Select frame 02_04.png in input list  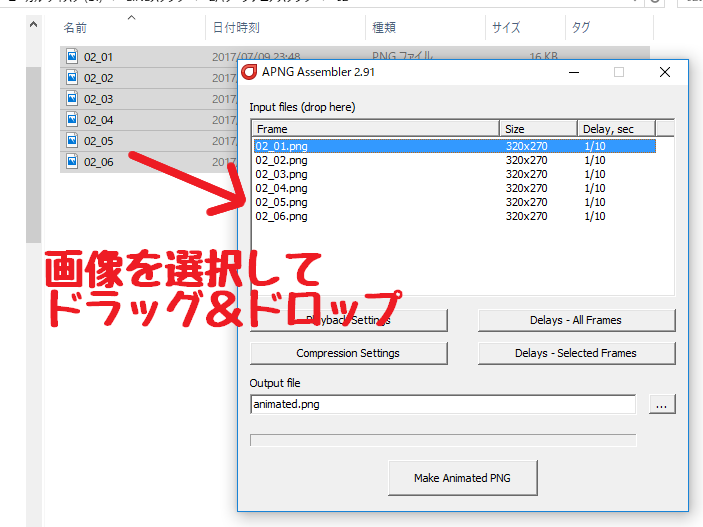(455, 188)
